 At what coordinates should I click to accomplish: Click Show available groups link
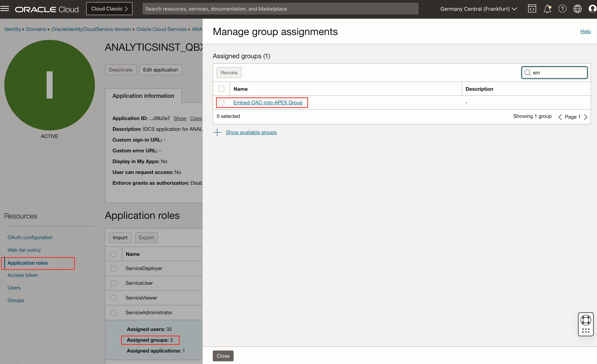click(x=251, y=132)
